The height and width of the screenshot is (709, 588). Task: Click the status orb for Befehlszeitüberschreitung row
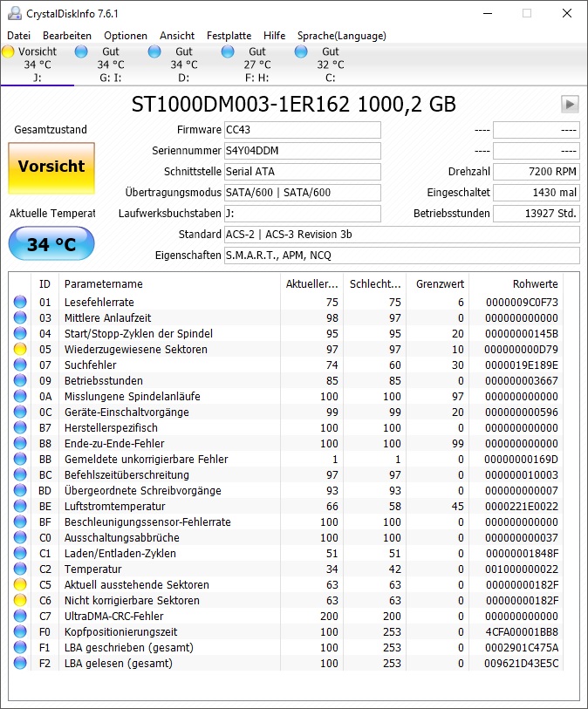click(x=20, y=474)
